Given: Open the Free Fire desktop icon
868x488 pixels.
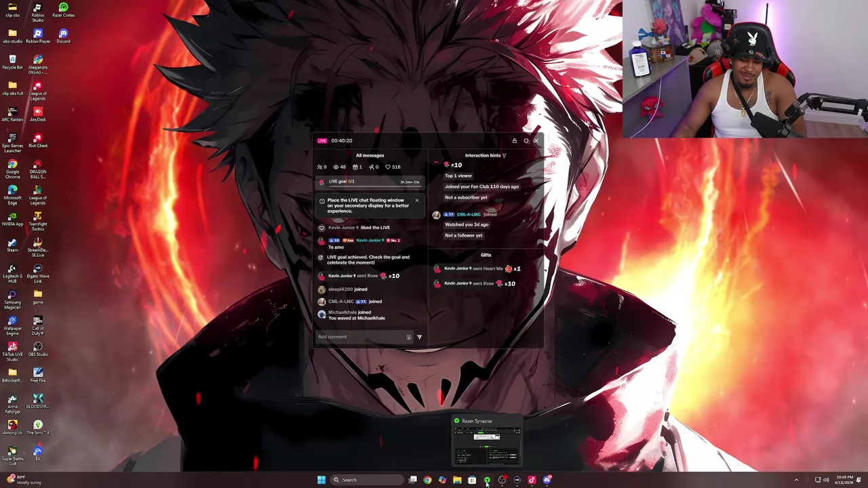Looking at the screenshot, I should click(x=37, y=375).
